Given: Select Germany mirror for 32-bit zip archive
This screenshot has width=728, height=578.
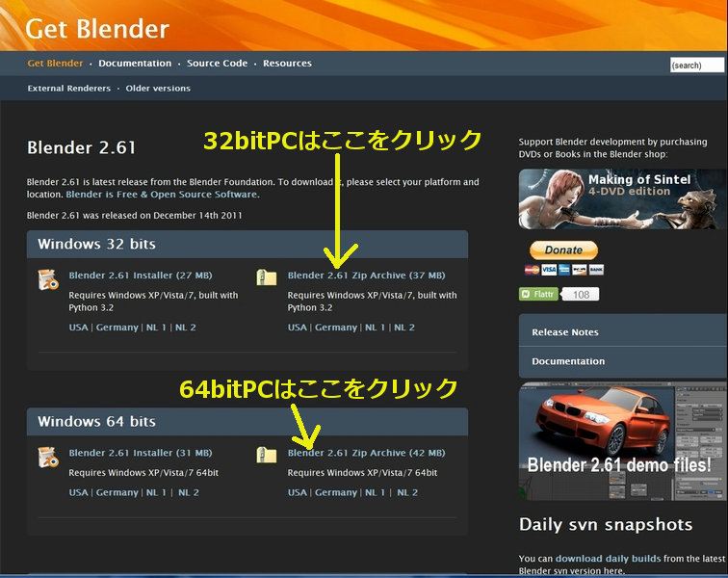Looking at the screenshot, I should [x=336, y=328].
